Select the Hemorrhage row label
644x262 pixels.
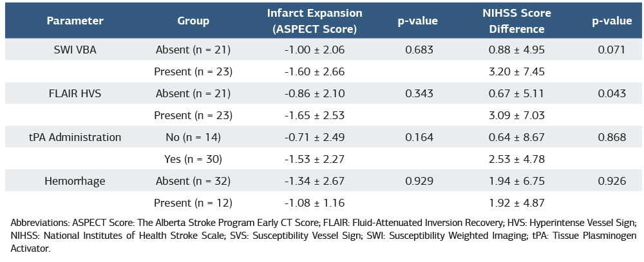pyautogui.click(x=75, y=181)
